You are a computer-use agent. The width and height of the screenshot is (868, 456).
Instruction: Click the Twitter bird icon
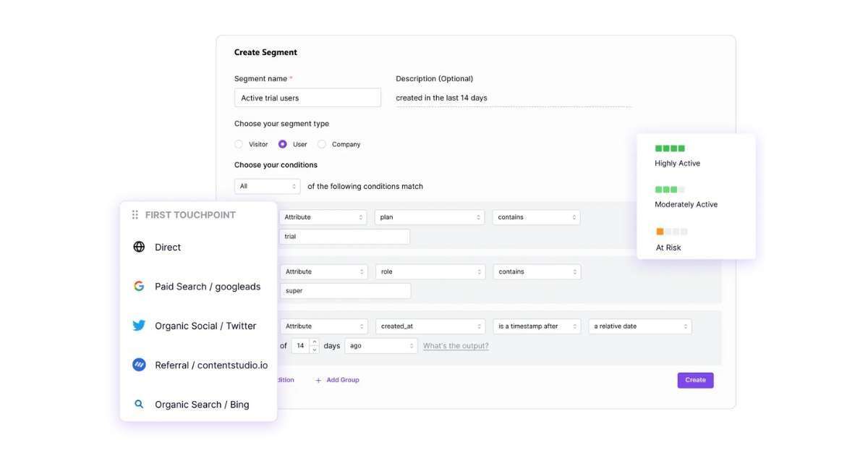(x=139, y=326)
